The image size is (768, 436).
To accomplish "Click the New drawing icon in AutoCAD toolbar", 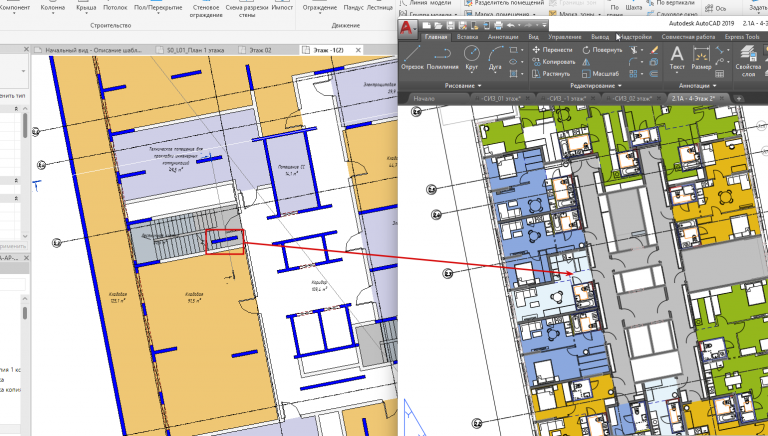I will 427,25.
